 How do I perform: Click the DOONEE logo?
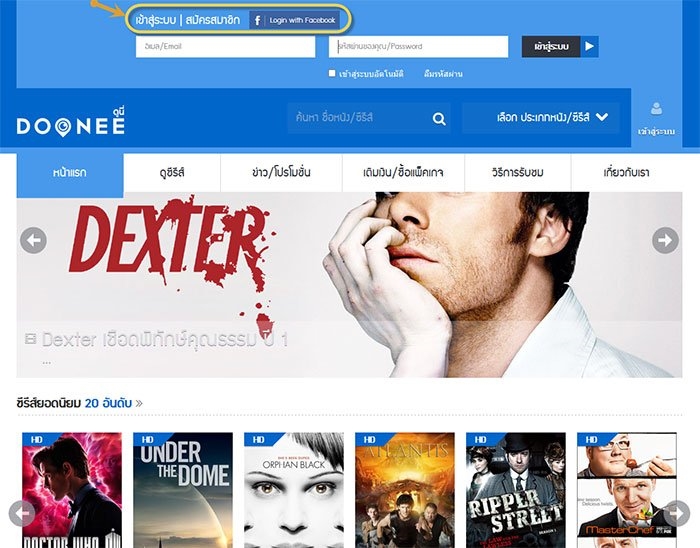pyautogui.click(x=71, y=122)
